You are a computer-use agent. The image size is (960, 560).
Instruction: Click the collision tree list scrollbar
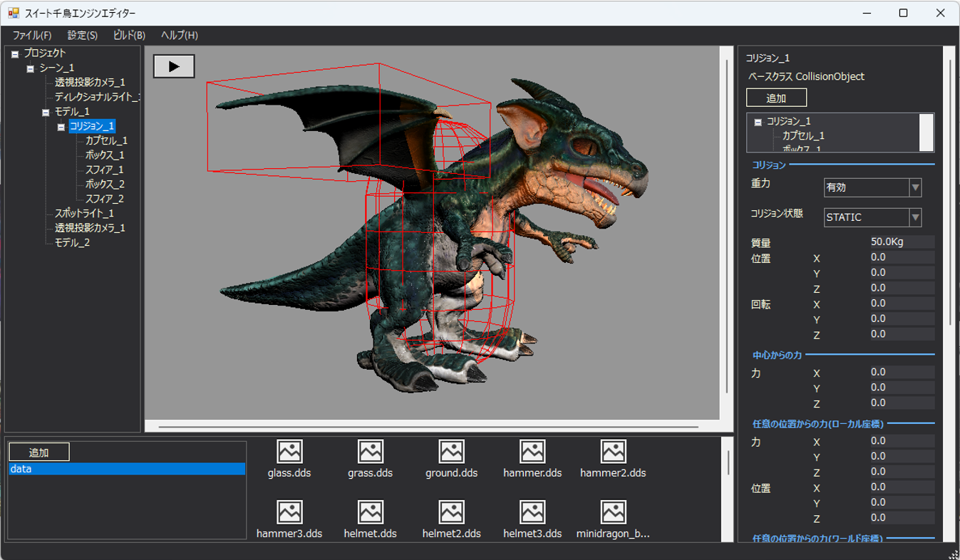(x=927, y=132)
